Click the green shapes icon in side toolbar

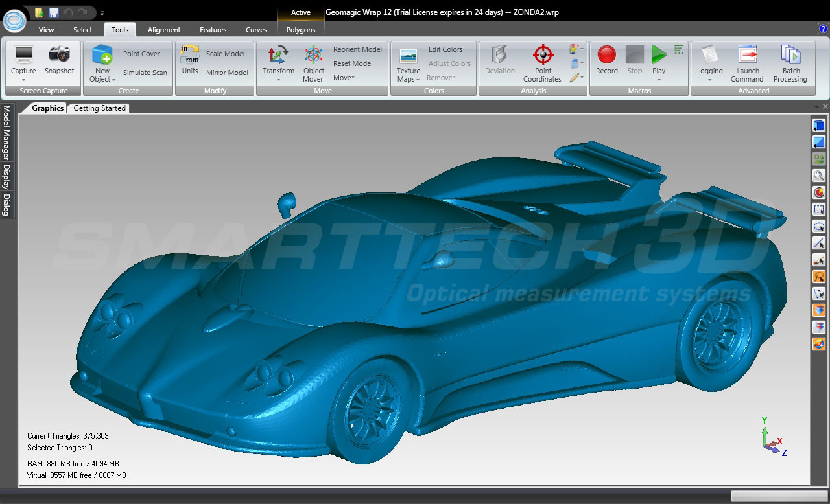819,159
